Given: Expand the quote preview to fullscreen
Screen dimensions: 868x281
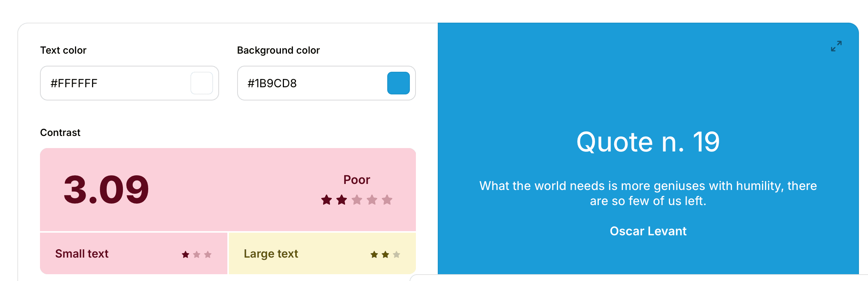Looking at the screenshot, I should tap(836, 46).
